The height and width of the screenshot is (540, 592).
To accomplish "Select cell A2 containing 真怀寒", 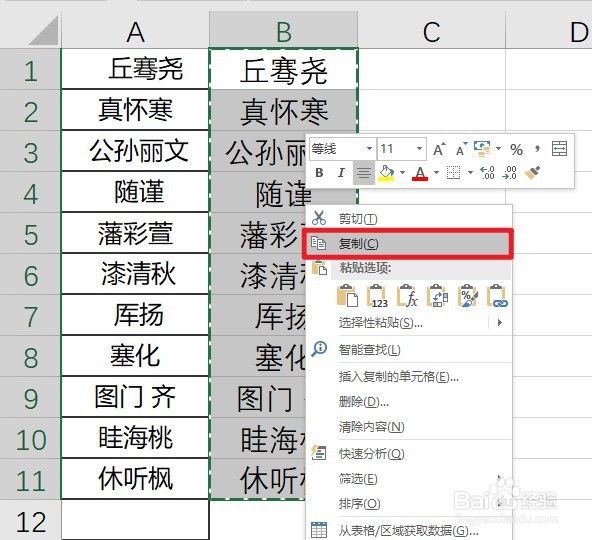I will [135, 110].
